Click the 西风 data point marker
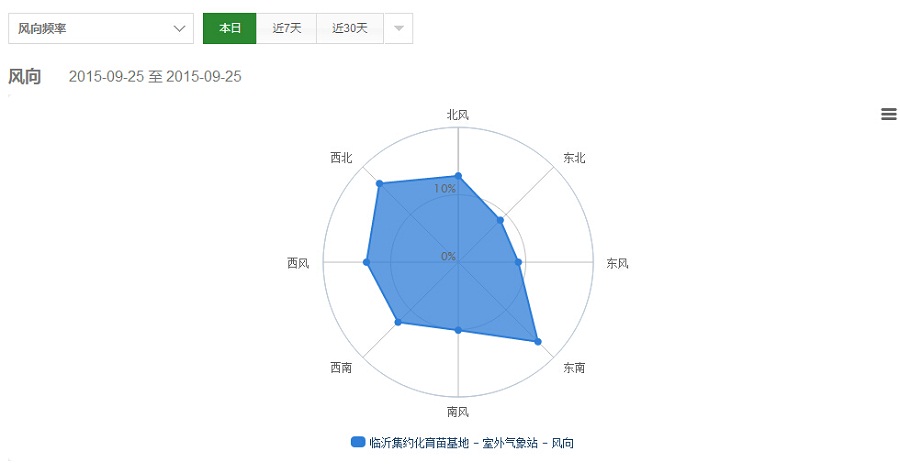The height and width of the screenshot is (473, 900). click(366, 262)
